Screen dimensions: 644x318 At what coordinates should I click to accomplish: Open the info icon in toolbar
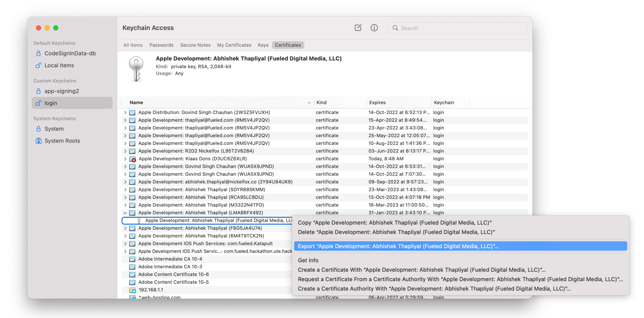tap(374, 28)
